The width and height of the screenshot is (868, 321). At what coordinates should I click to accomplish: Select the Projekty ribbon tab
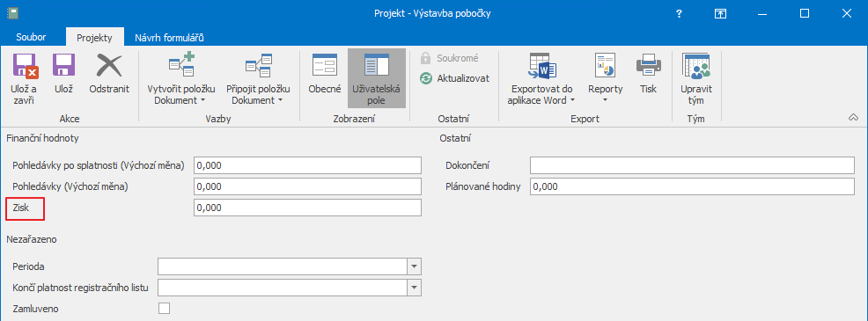[x=95, y=38]
